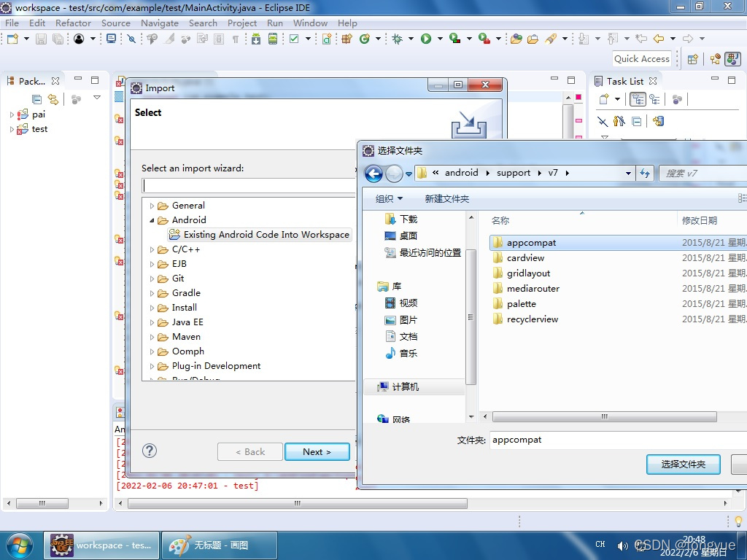Click Collapse All icon in Task List
This screenshot has height=560, width=747.
tap(636, 122)
